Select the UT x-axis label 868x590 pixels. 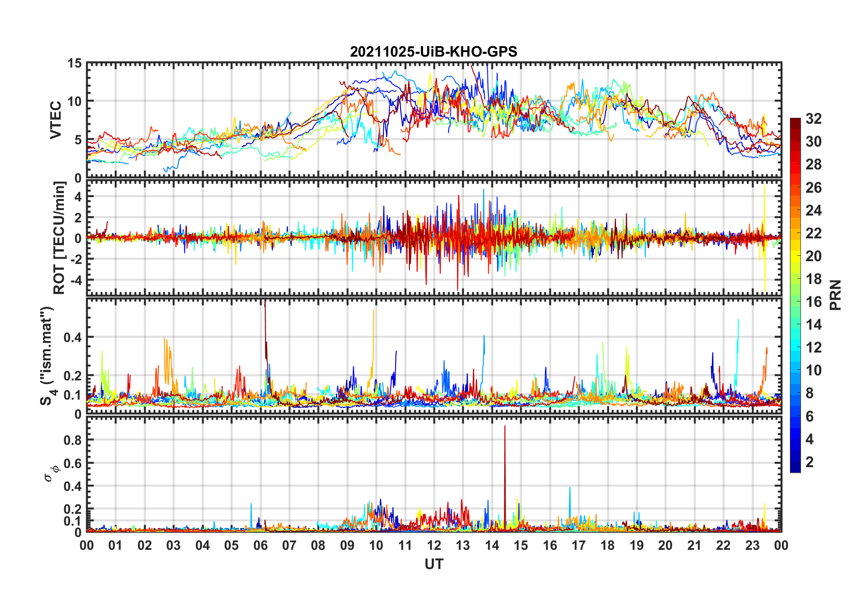click(434, 564)
